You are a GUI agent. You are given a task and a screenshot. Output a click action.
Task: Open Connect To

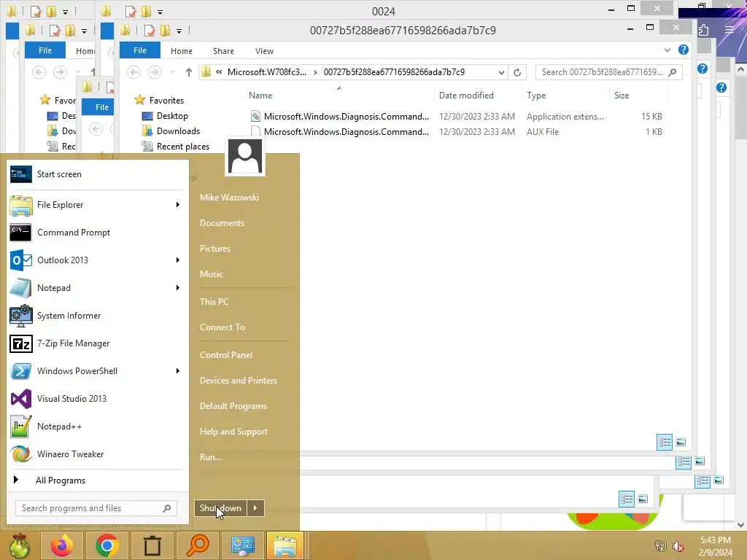tap(222, 327)
